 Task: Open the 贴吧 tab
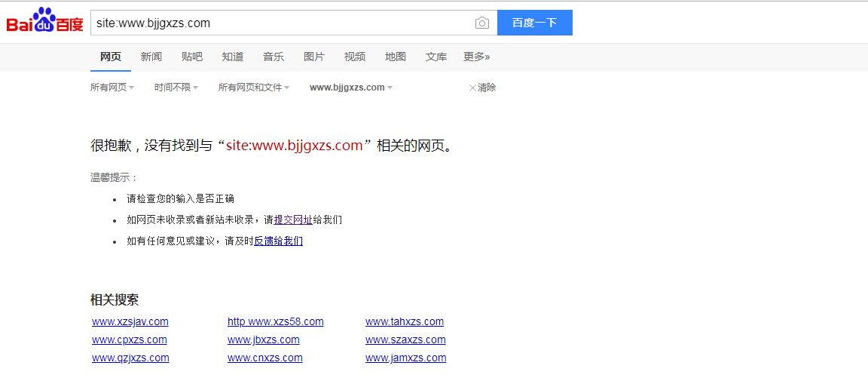click(x=192, y=57)
